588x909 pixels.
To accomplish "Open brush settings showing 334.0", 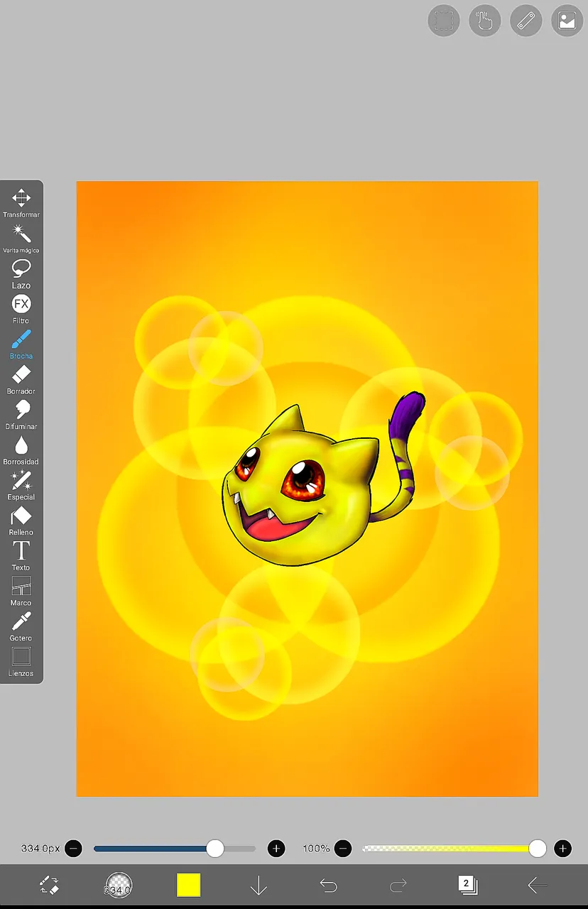I will click(119, 885).
